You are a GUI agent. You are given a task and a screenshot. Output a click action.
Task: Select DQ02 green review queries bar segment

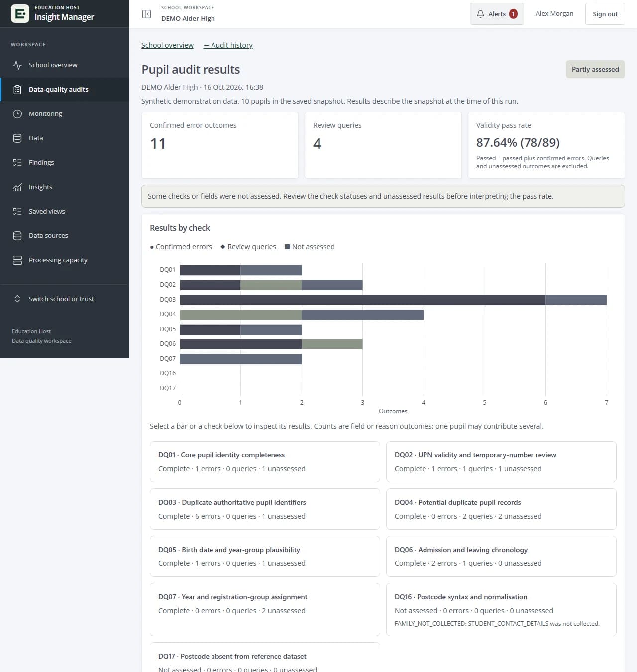[271, 285]
